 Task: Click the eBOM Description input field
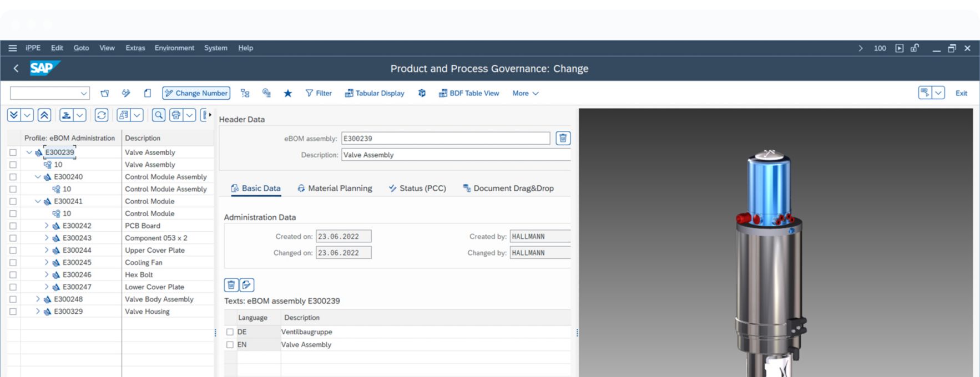pyautogui.click(x=455, y=155)
